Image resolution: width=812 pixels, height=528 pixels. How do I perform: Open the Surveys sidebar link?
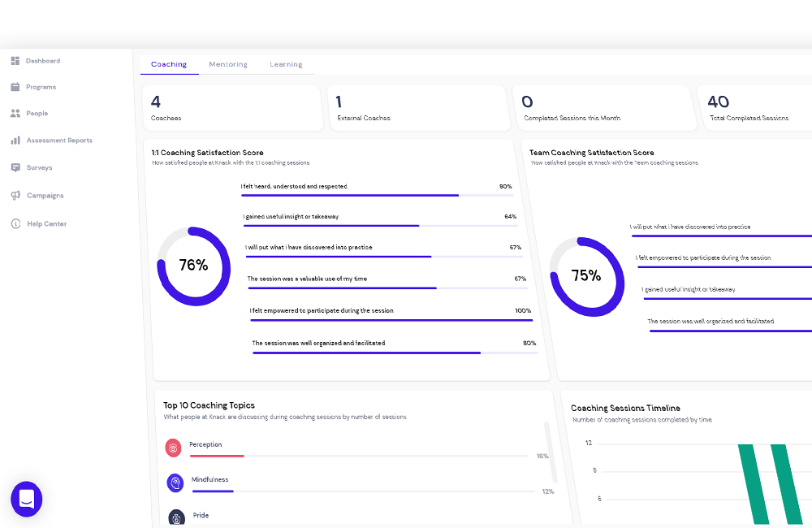[x=39, y=168]
